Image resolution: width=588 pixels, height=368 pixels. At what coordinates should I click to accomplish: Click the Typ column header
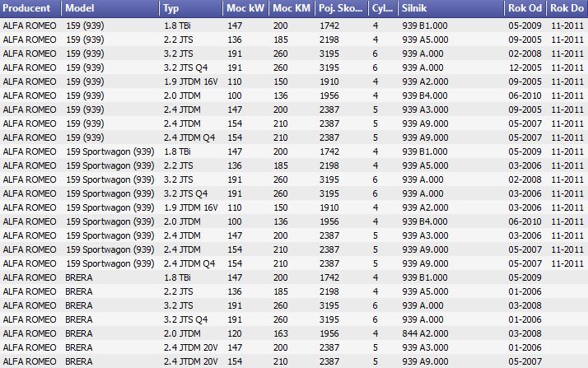pos(192,8)
